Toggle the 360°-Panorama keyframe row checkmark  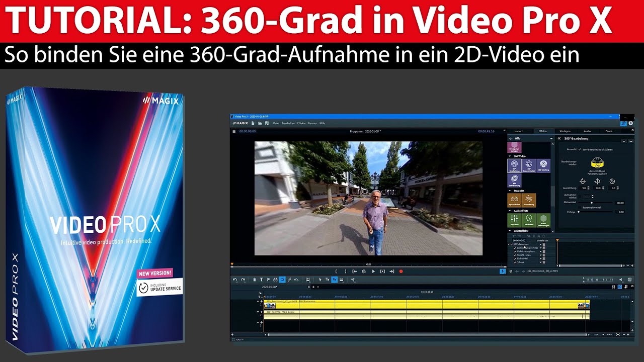click(512, 244)
